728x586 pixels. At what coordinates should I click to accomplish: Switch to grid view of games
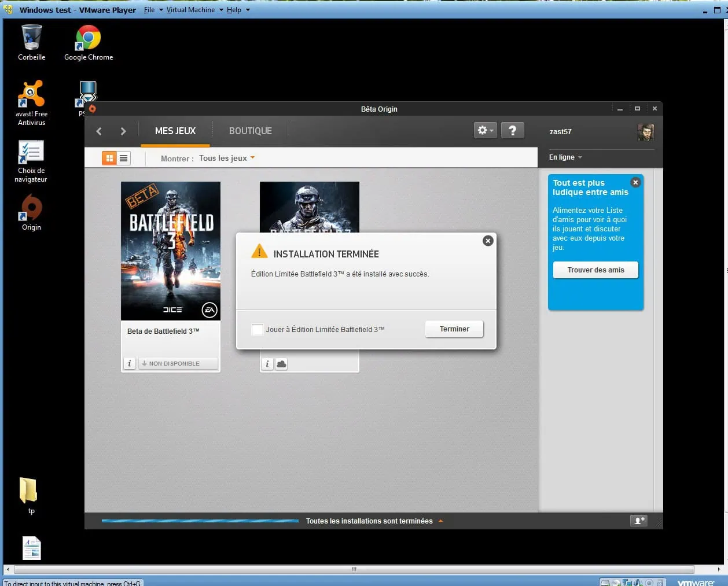109,158
